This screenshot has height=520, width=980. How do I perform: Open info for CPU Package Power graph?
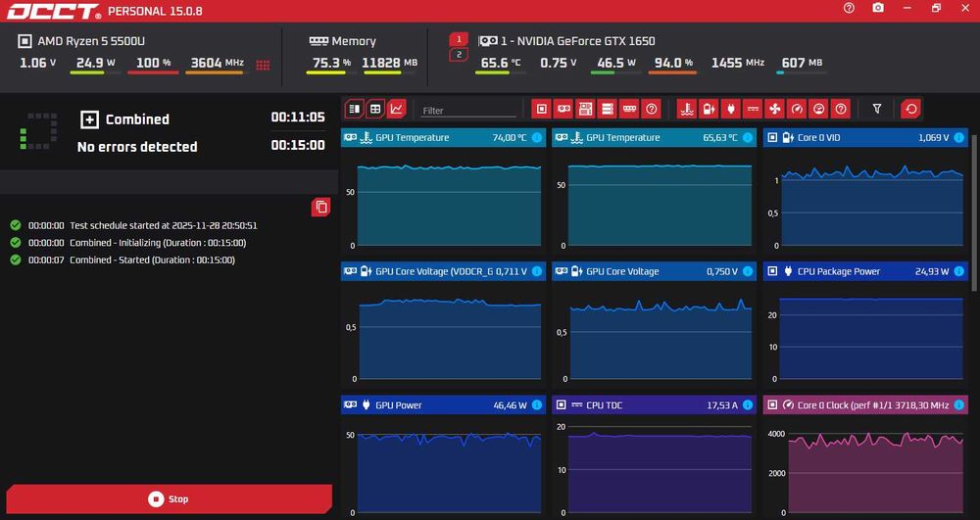tap(958, 271)
